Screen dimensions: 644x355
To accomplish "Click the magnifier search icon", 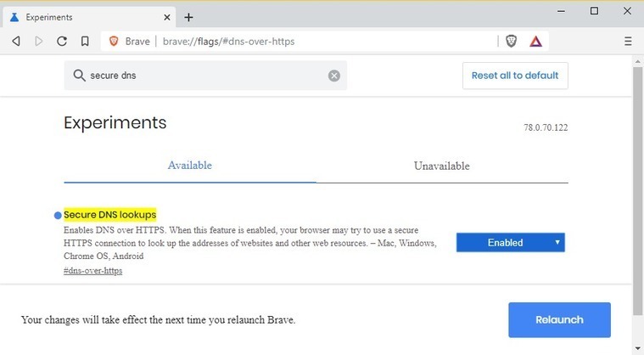I will [79, 76].
